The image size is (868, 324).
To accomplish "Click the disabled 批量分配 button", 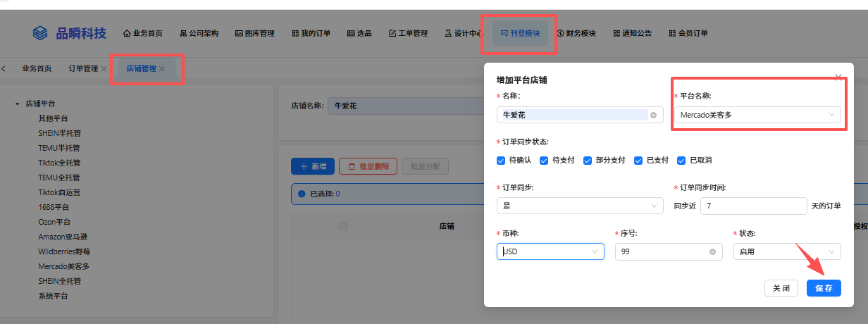I will tap(425, 166).
